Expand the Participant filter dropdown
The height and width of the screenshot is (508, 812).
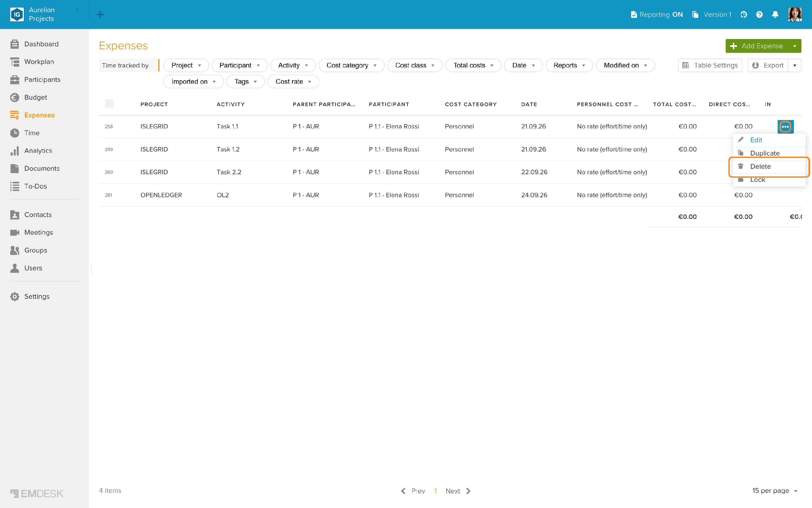[x=240, y=65]
